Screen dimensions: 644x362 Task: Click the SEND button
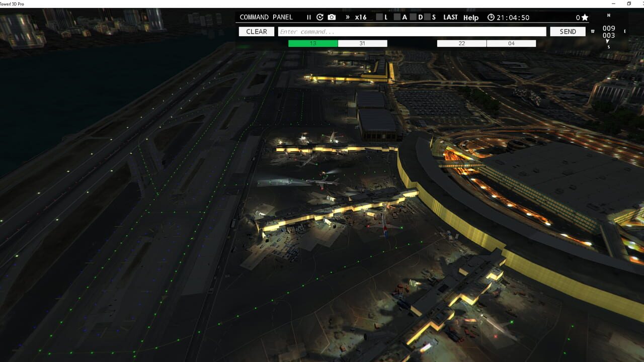pos(568,32)
